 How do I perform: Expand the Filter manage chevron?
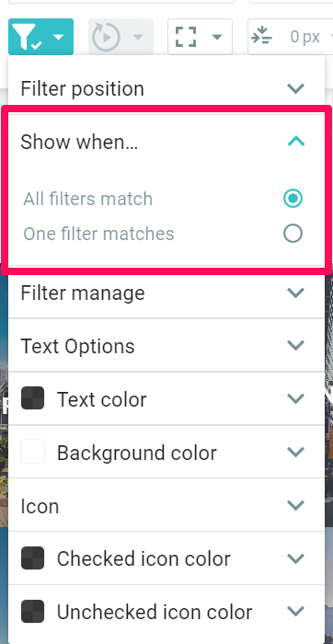(x=296, y=293)
